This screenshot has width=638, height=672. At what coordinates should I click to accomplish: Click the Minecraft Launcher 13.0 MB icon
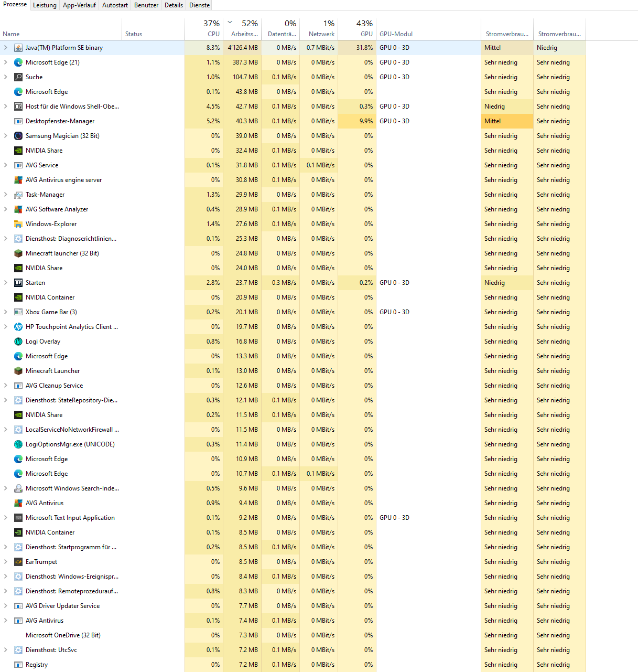(x=18, y=371)
